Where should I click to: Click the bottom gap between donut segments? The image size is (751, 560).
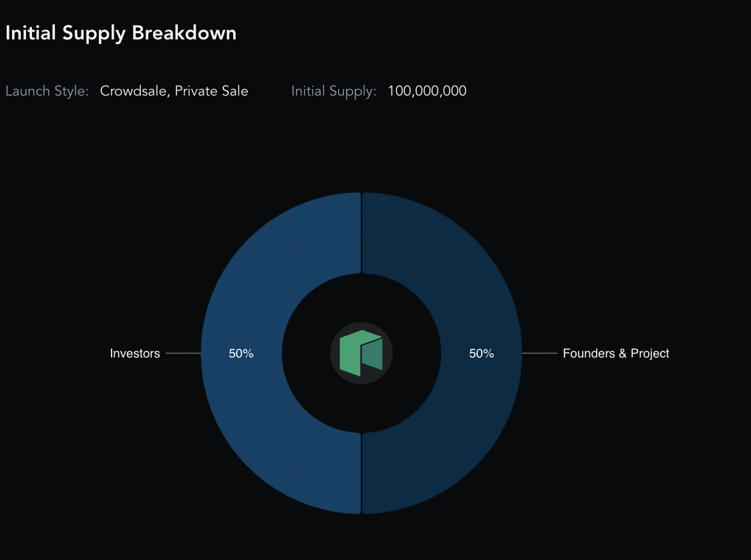(x=361, y=473)
